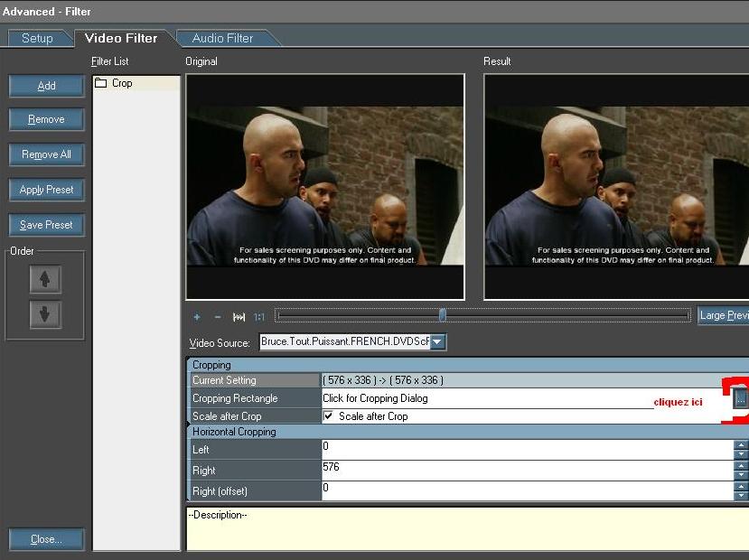This screenshot has width=749, height=560.
Task: Remove the selected filter
Action: [x=46, y=119]
